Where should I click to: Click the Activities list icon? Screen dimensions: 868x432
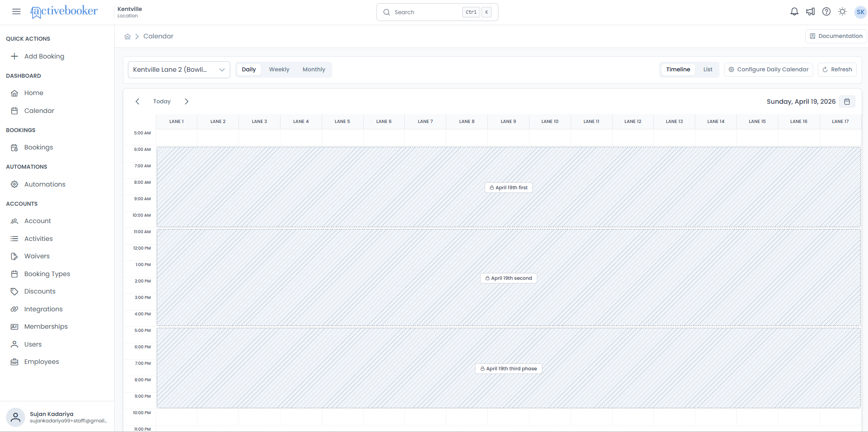(x=15, y=239)
